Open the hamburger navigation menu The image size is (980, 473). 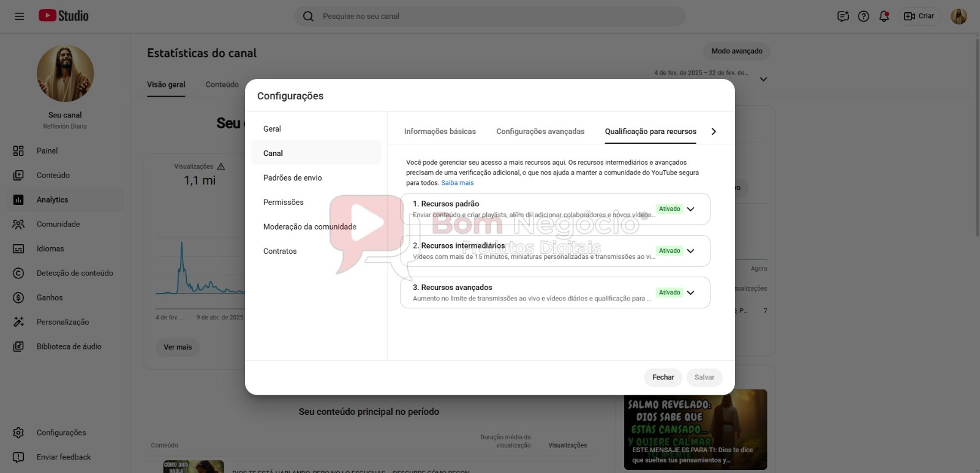point(19,16)
